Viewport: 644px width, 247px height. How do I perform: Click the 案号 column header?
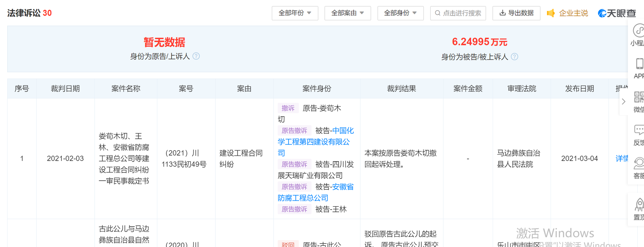point(186,89)
